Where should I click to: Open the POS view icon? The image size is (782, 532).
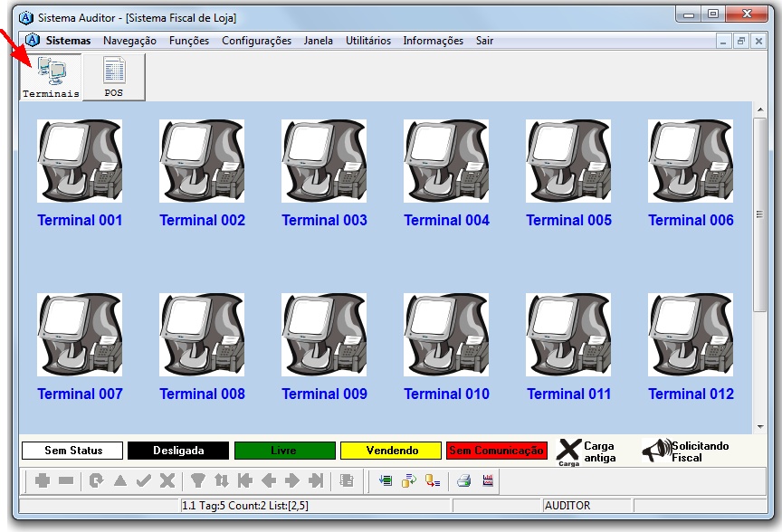coord(114,77)
